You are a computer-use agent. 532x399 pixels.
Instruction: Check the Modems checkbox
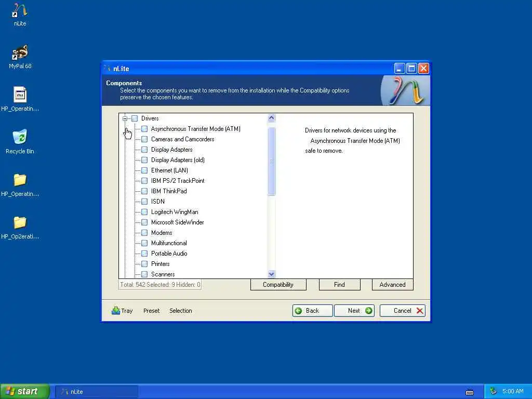[x=144, y=233]
